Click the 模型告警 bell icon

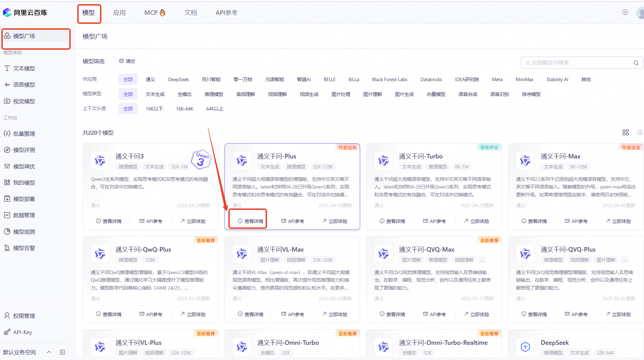pyautogui.click(x=7, y=248)
